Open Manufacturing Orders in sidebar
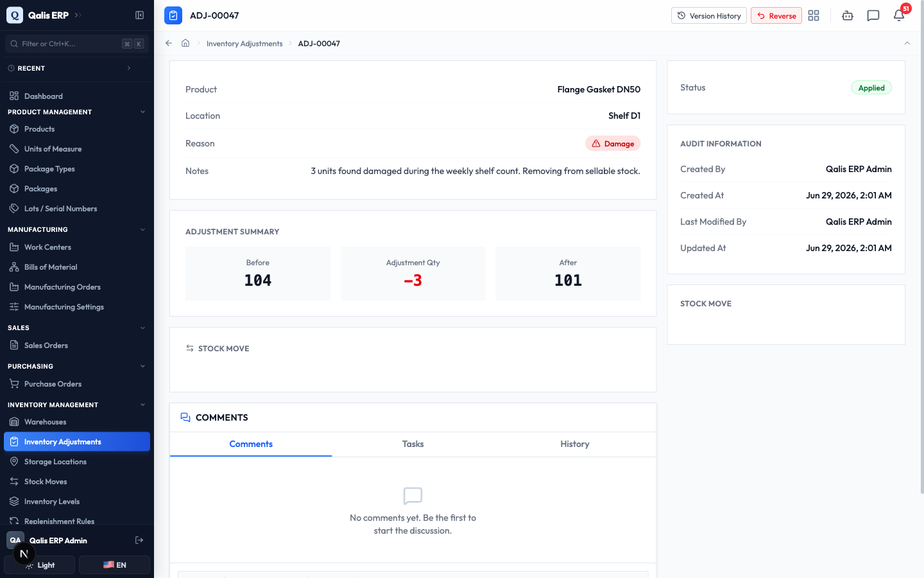The image size is (924, 578). 77,287
